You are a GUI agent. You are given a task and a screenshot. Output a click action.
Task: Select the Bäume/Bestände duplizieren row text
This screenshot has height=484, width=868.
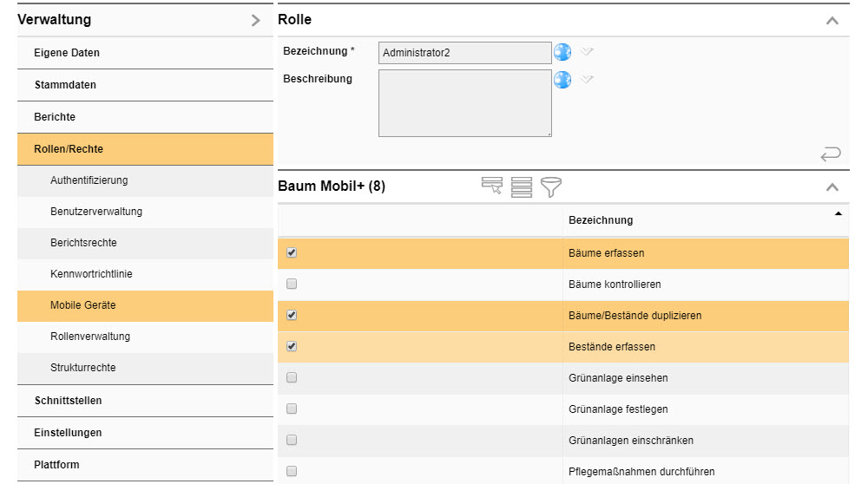(635, 315)
